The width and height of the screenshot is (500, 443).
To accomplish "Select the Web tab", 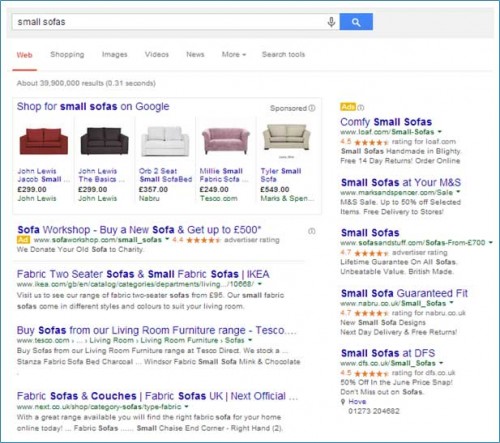I will [x=25, y=55].
